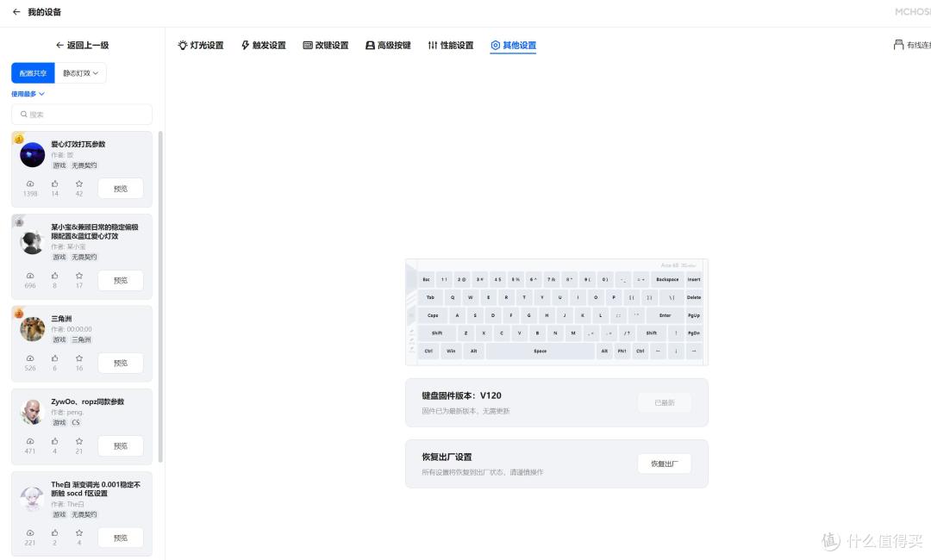
Task: Star the 三角洲 config
Action: 79,358
